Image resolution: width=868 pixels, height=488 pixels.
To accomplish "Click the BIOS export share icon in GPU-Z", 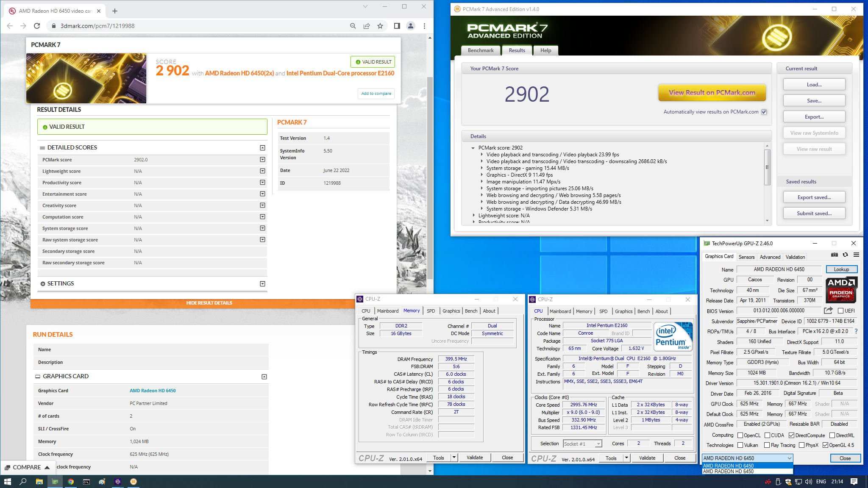I will [x=828, y=311].
